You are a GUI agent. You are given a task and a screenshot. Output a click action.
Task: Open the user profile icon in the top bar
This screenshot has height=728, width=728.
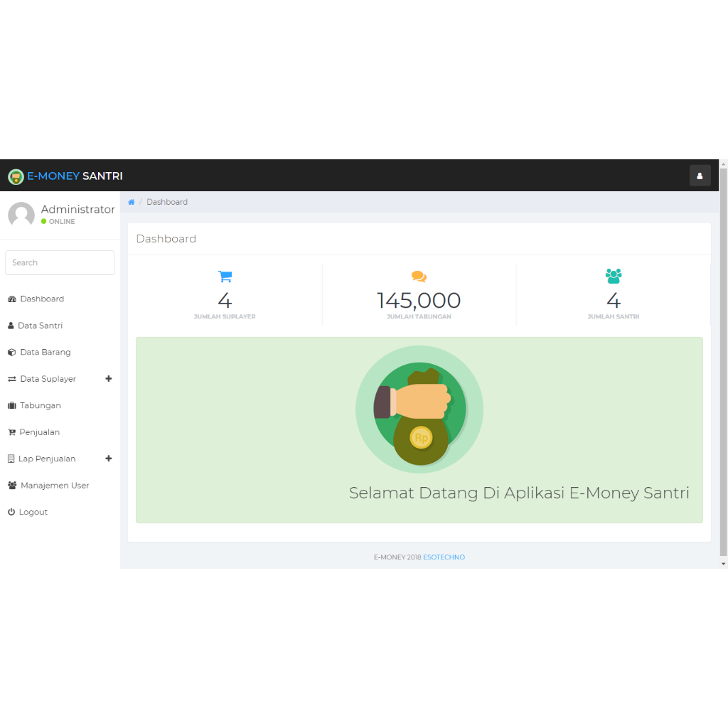pos(700,176)
